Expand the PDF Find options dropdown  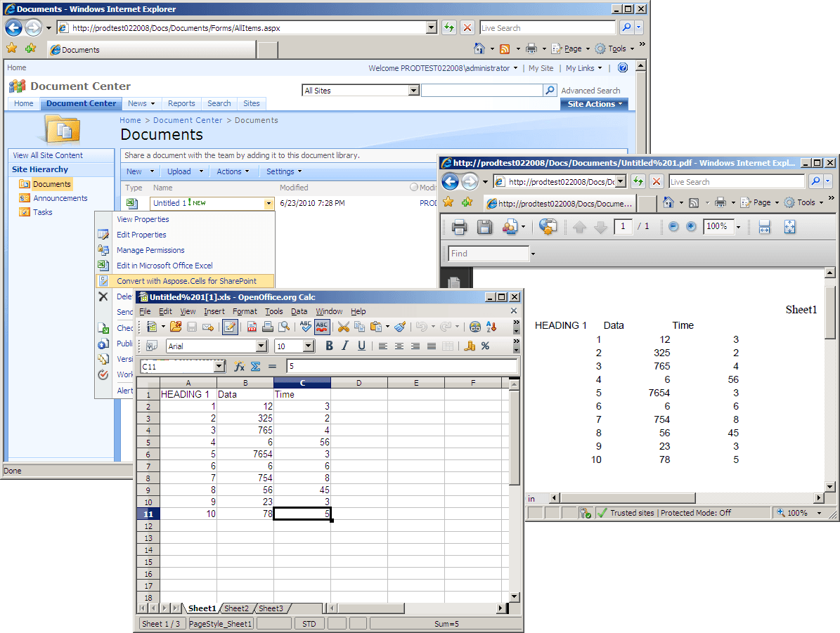[533, 254]
